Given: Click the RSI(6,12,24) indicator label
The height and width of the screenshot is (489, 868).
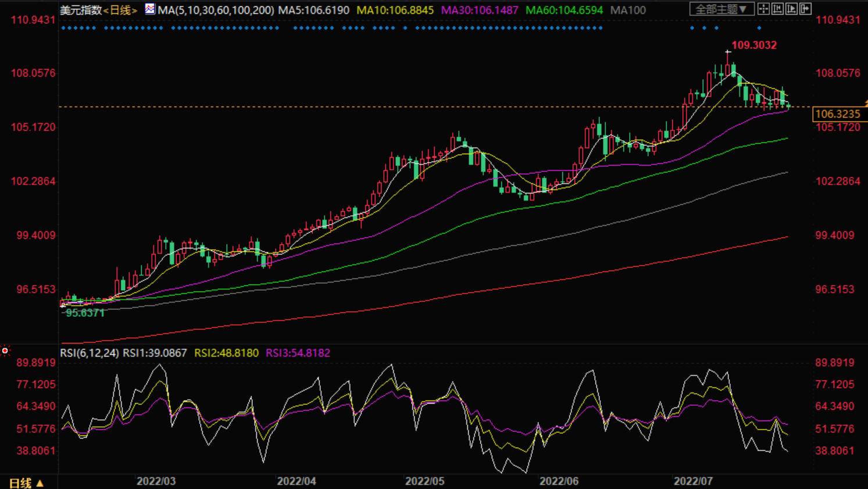Looking at the screenshot, I should tap(90, 353).
